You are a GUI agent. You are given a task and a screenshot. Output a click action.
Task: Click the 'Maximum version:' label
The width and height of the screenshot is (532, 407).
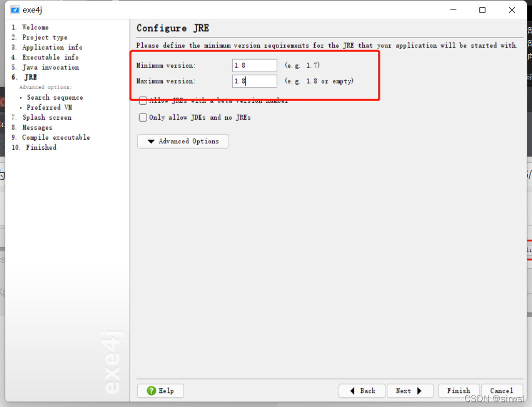pos(166,81)
